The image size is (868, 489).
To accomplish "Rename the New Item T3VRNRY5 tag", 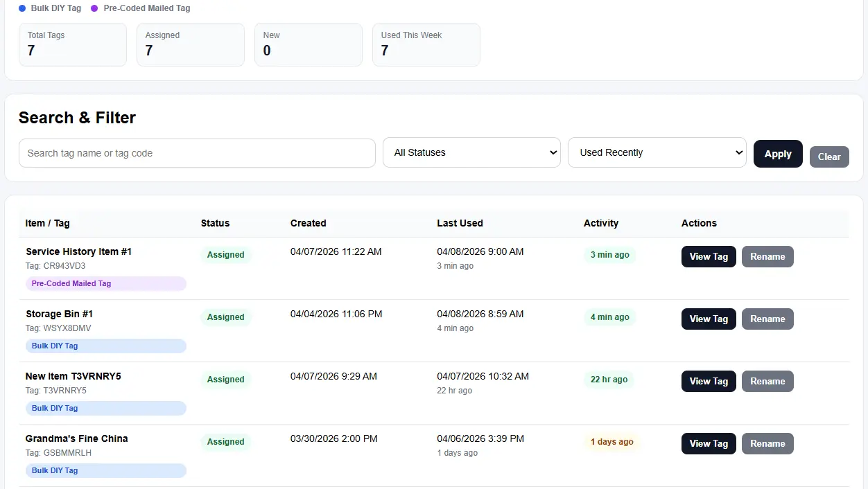I will 767,381.
